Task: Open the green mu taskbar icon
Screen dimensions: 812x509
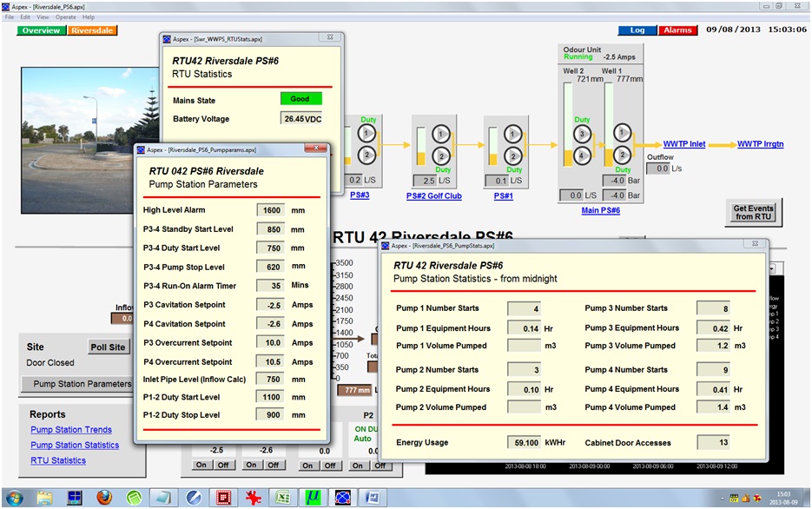Action: 313,498
